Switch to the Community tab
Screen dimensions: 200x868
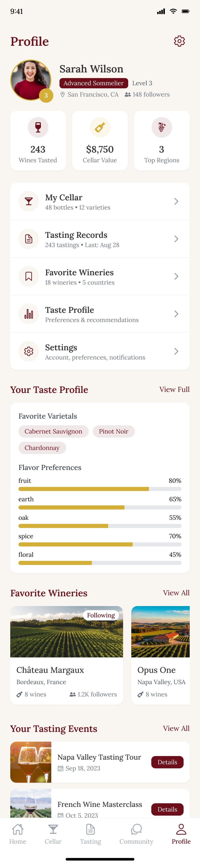[136, 834]
